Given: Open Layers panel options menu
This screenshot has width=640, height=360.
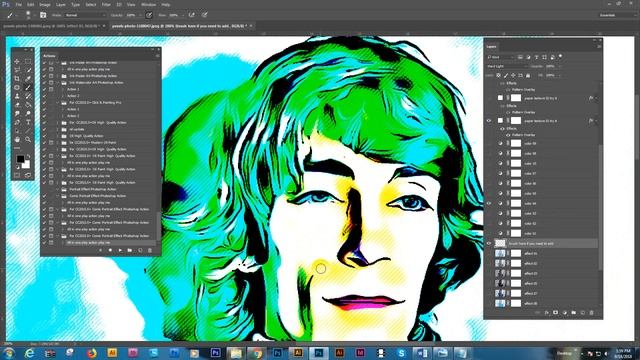Looking at the screenshot, I should [x=599, y=47].
